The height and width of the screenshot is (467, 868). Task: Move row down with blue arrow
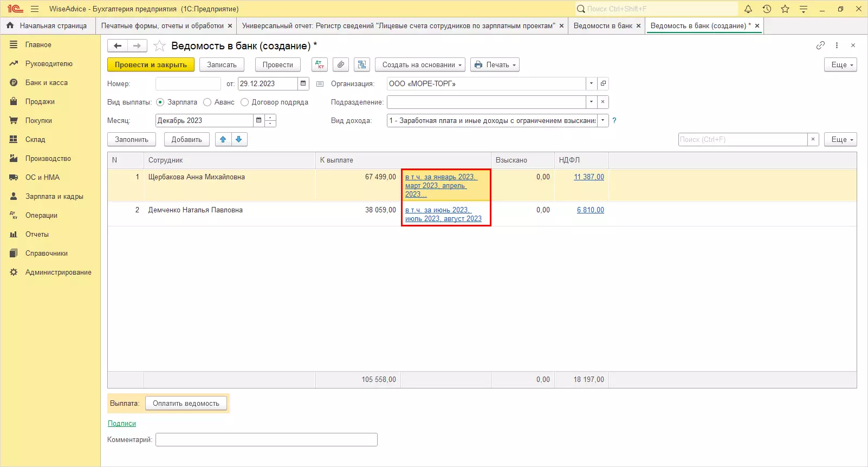[x=239, y=140]
